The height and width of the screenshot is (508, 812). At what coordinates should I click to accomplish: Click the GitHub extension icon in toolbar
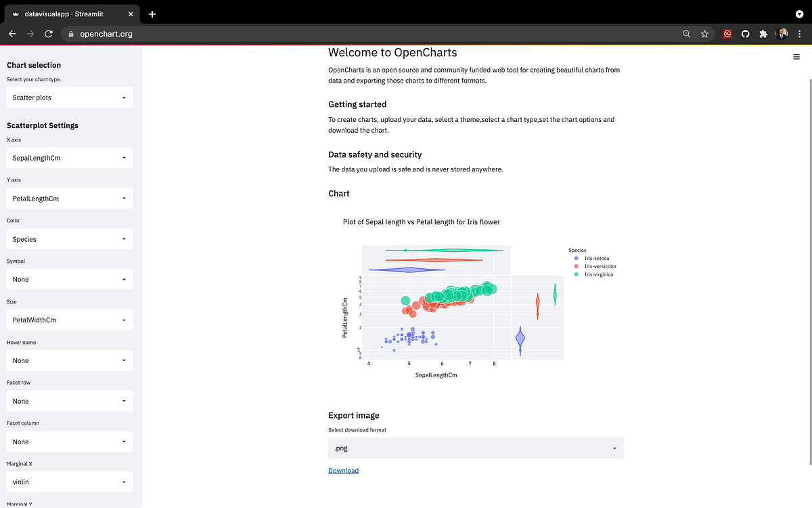(745, 34)
